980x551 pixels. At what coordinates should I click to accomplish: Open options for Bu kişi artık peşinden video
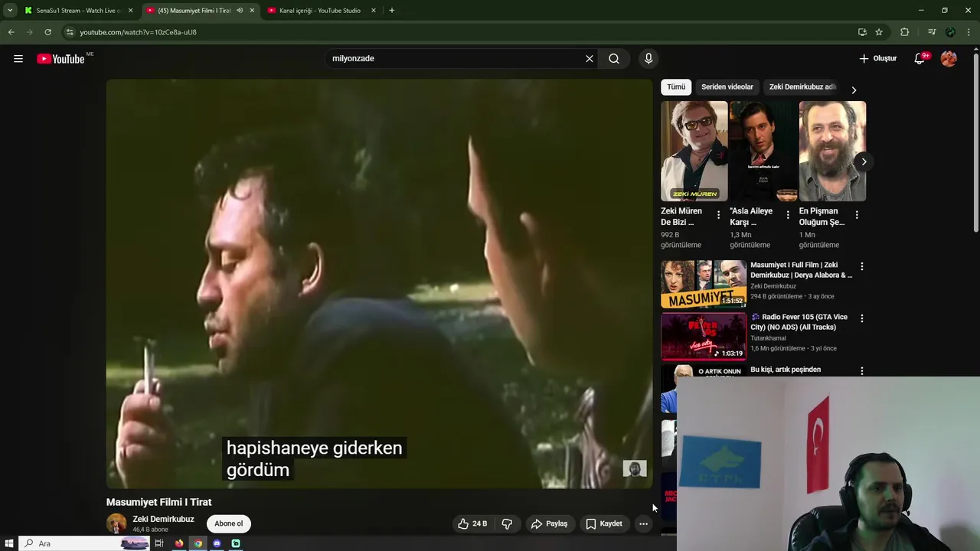(x=862, y=371)
